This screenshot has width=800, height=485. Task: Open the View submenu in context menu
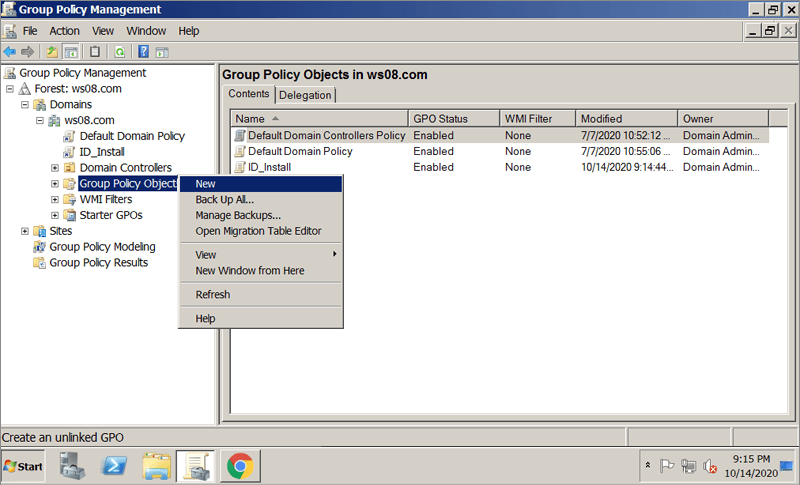[x=261, y=255]
